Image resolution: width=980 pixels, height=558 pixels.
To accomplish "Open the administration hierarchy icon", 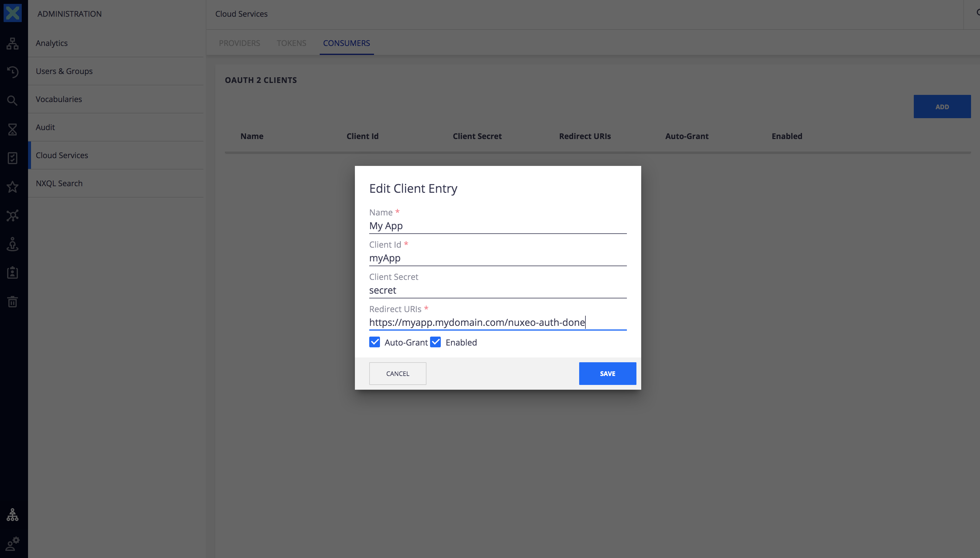I will coord(13,515).
